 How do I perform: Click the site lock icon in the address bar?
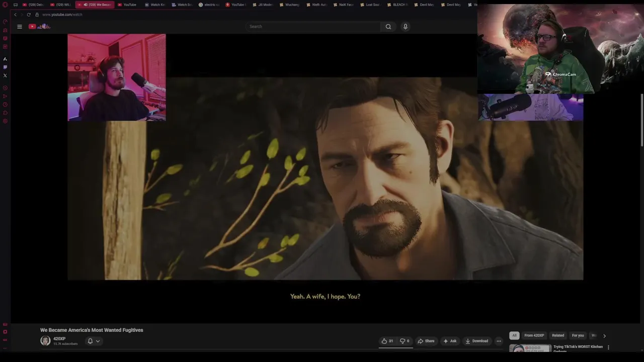click(x=37, y=15)
